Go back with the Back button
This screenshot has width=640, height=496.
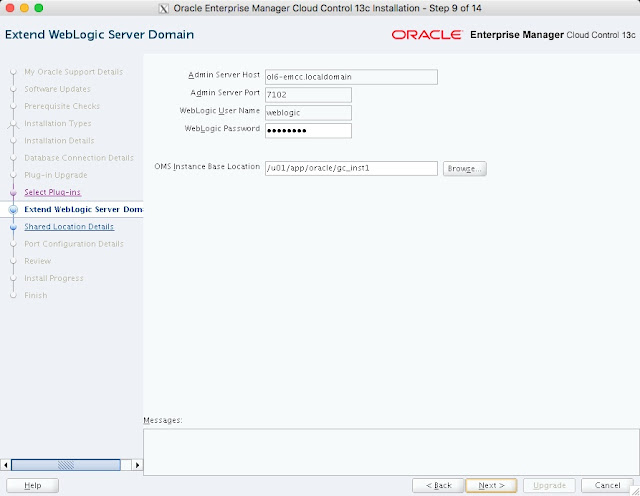coord(438,485)
